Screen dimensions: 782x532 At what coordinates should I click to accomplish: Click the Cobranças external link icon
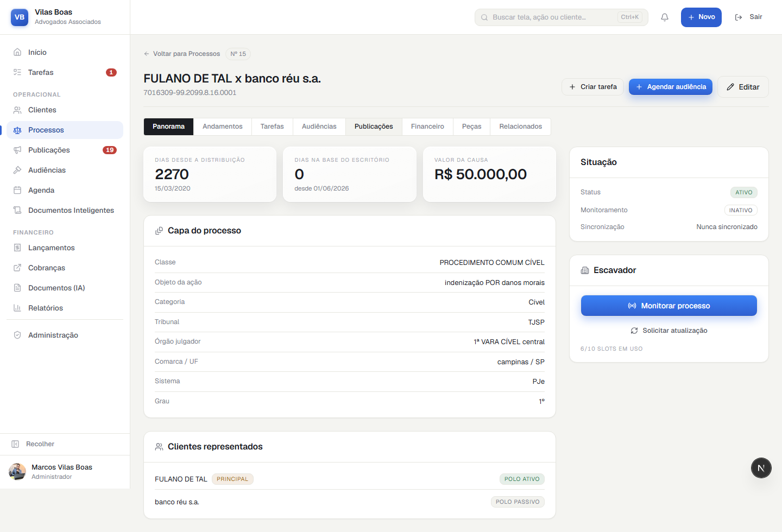[x=17, y=268]
